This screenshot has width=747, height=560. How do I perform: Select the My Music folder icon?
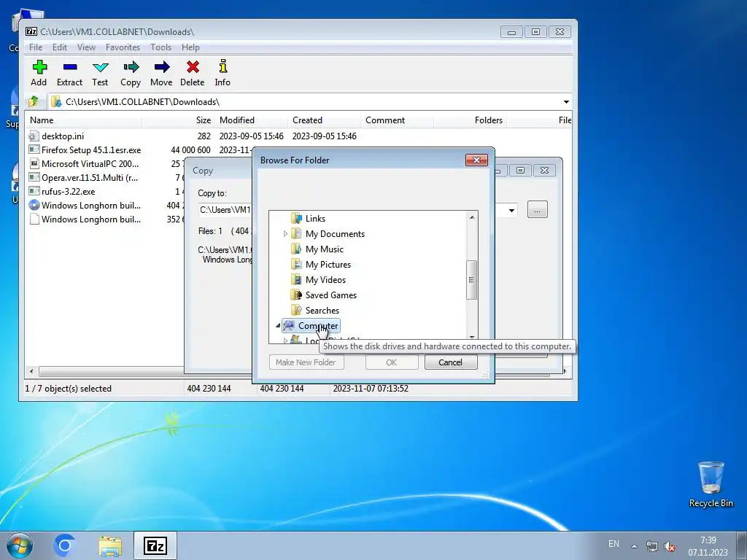296,249
